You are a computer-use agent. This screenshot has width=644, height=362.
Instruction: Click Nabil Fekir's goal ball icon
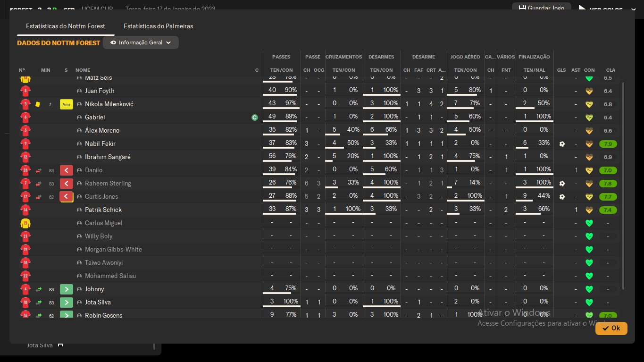coord(561,144)
